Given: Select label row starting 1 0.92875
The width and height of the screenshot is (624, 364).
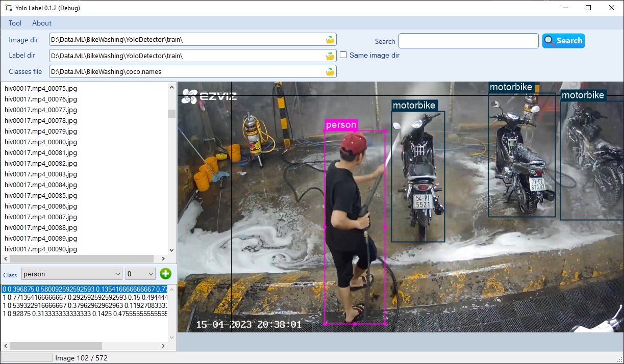Looking at the screenshot, I should 85,314.
